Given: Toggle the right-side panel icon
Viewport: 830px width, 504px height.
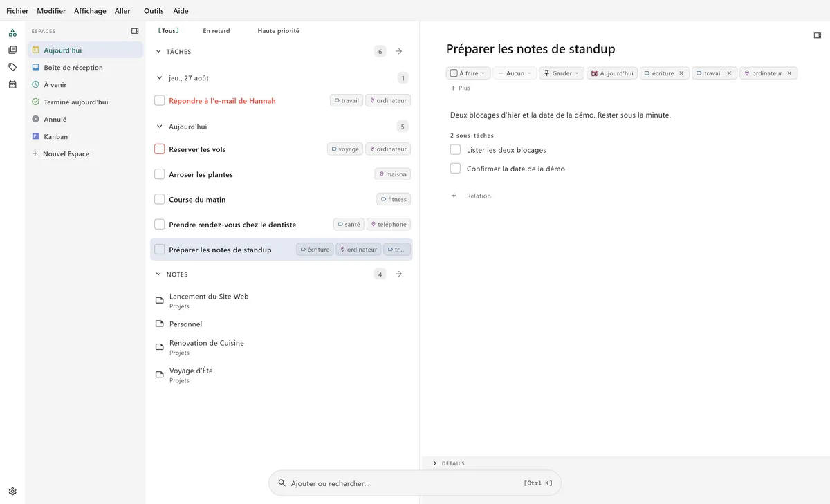Looking at the screenshot, I should click(x=818, y=35).
